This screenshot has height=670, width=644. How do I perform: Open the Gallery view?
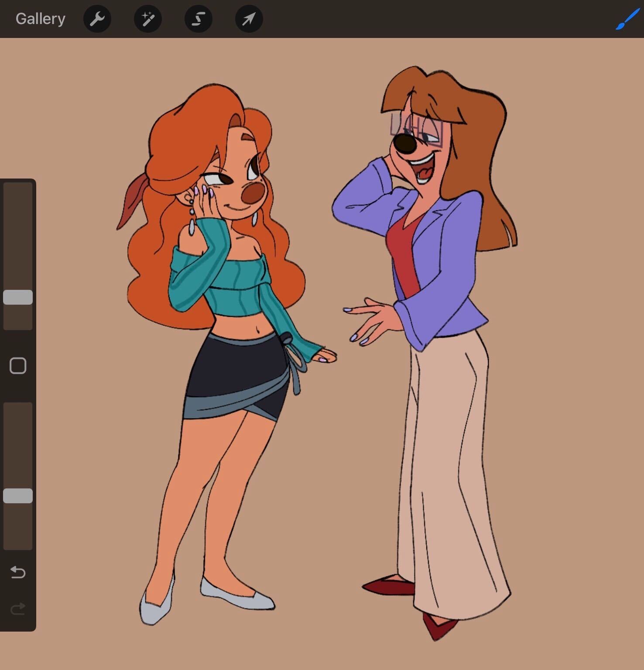pos(40,19)
